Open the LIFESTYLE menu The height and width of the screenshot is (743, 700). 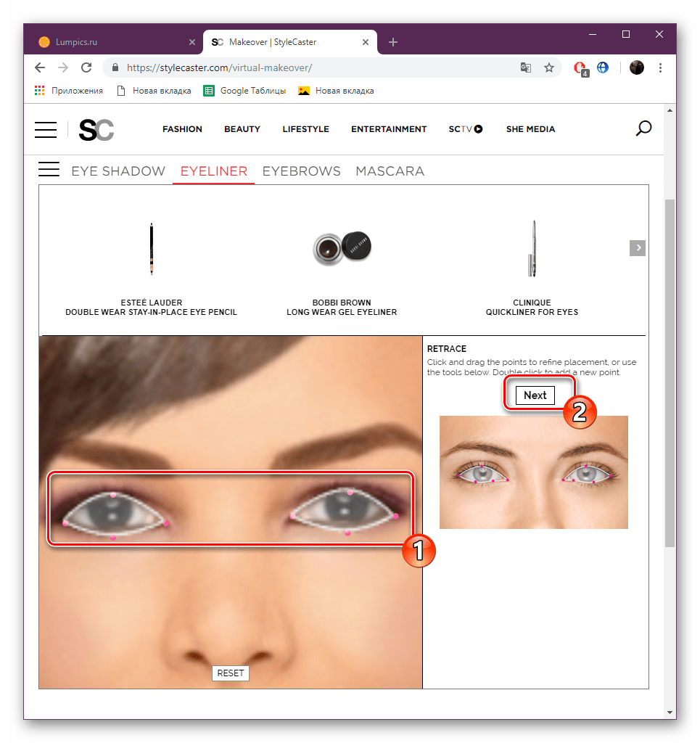point(305,129)
